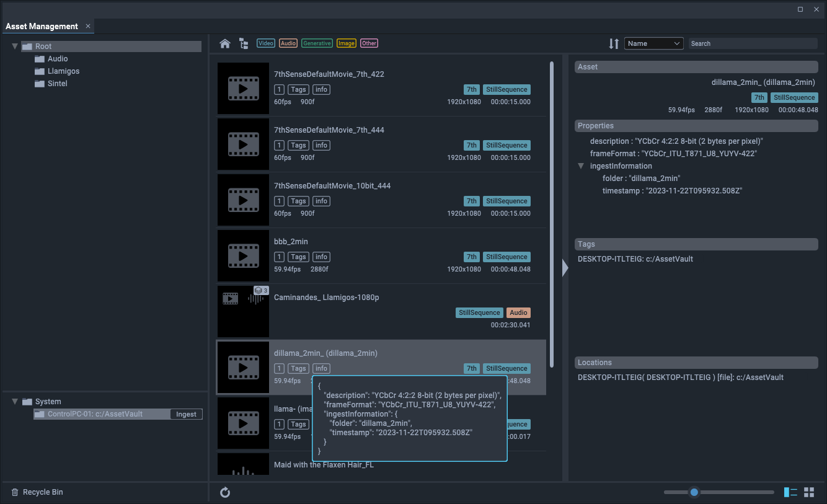
Task: Click the version 1 badge on bbb_2min
Action: (279, 257)
